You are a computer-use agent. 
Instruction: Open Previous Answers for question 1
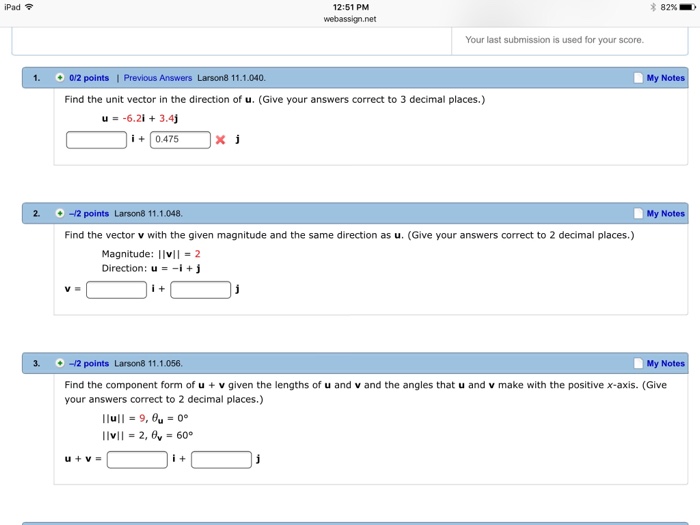[158, 78]
